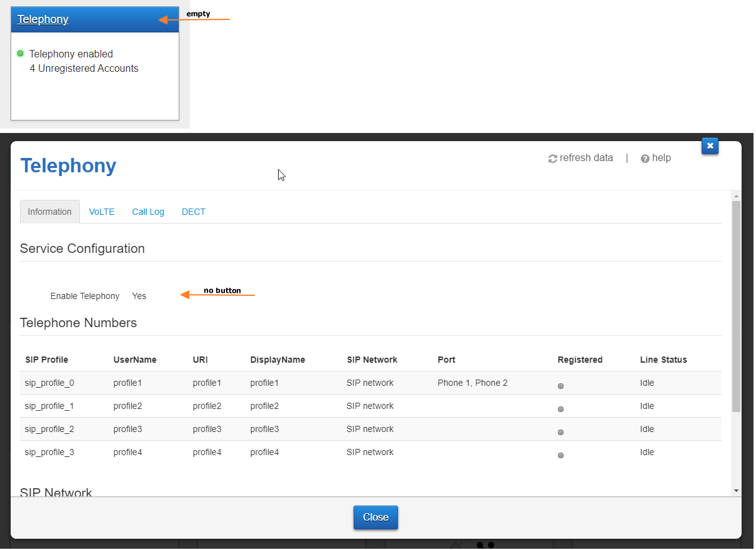Viewport: 756px width, 550px height.
Task: Click the refresh data icon
Action: [x=552, y=159]
